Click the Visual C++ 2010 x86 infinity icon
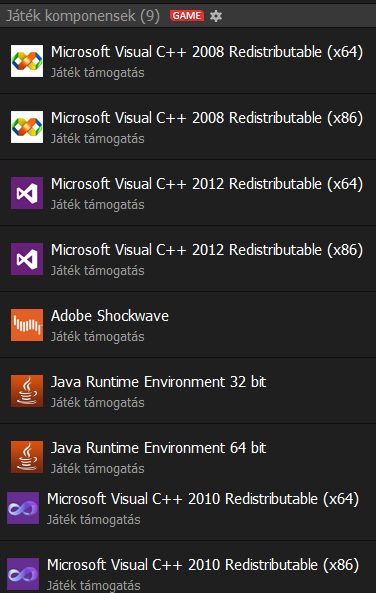 [x=23, y=574]
